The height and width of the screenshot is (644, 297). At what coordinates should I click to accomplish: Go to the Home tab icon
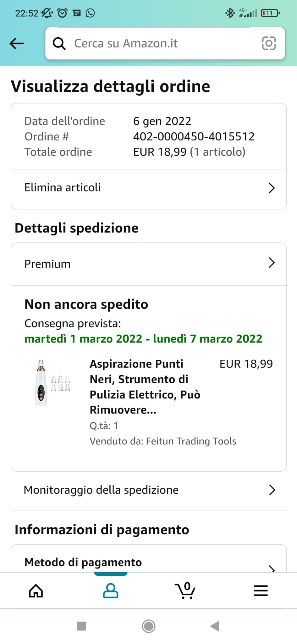pos(36,591)
